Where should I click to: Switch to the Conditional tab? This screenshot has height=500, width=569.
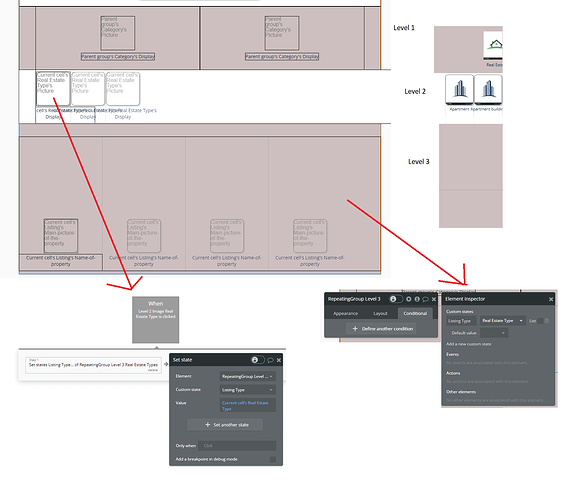pos(415,313)
